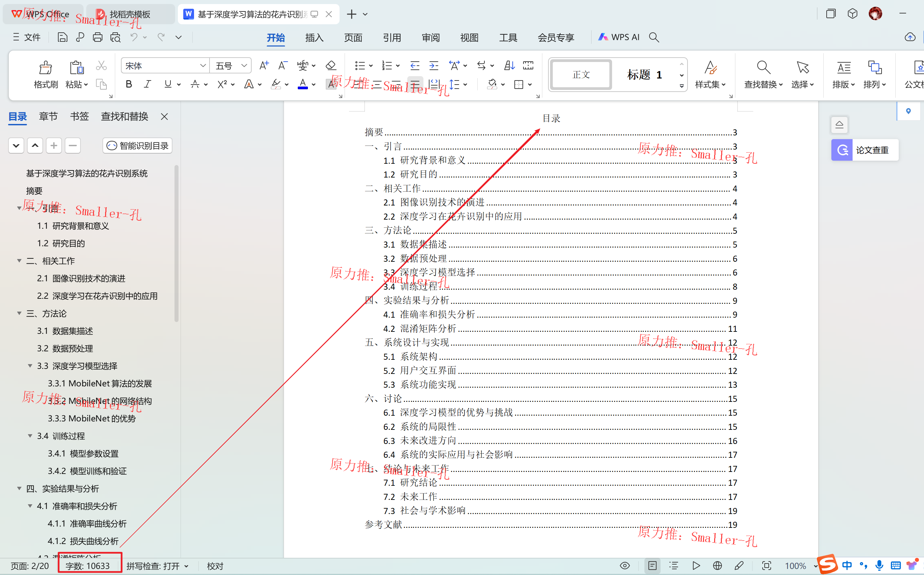Switch to the 插入 ribbon tab
This screenshot has width=924, height=575.
pos(314,38)
